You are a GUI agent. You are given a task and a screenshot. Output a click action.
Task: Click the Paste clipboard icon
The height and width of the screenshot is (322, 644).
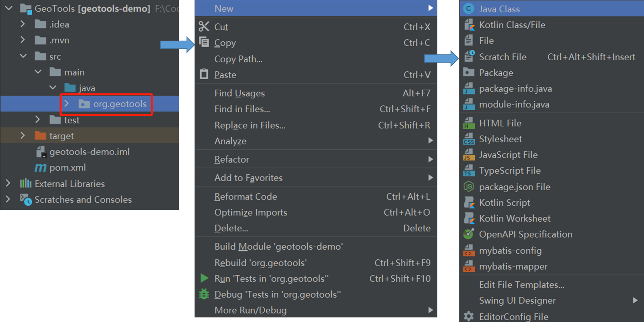pyautogui.click(x=204, y=74)
